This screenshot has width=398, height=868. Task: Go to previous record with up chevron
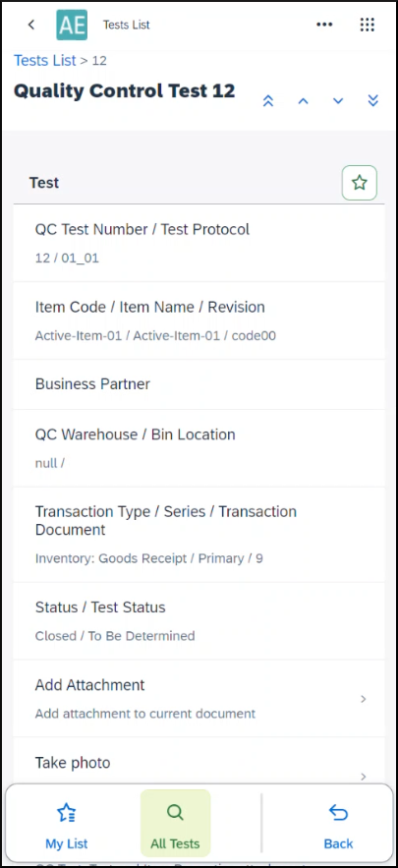point(303,100)
